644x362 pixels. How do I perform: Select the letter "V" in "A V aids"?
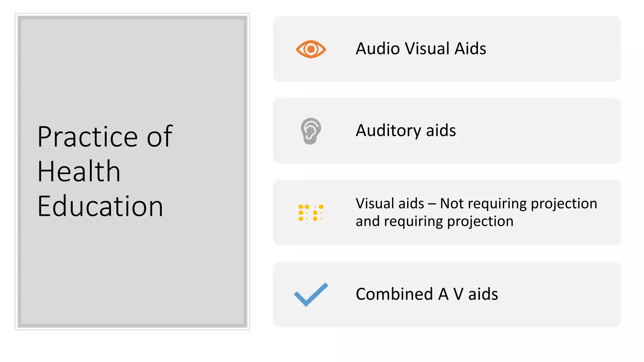458,294
